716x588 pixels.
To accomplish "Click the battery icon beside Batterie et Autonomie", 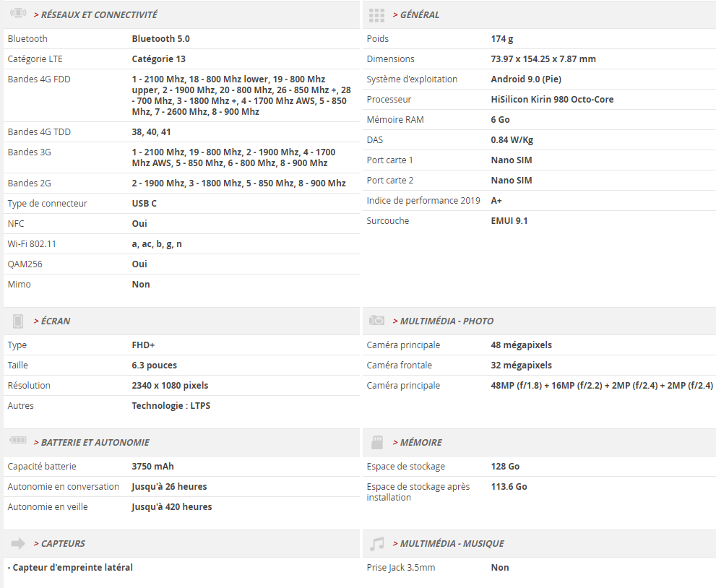I will pos(18,442).
